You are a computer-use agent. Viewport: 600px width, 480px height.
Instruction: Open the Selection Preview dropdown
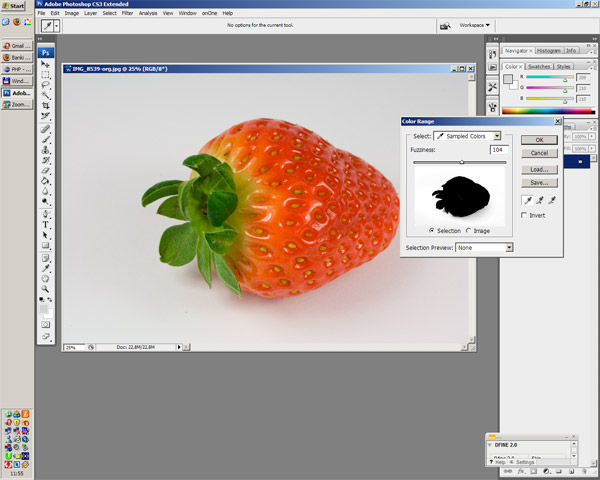click(x=484, y=247)
